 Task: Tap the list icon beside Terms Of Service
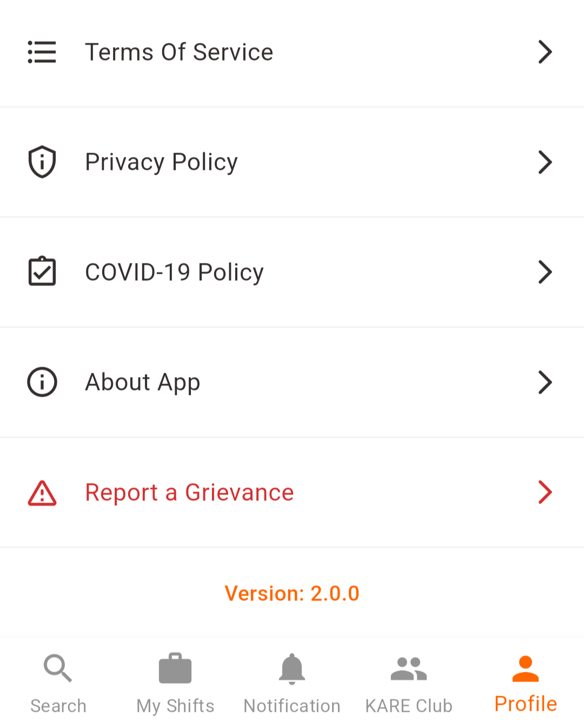tap(42, 52)
